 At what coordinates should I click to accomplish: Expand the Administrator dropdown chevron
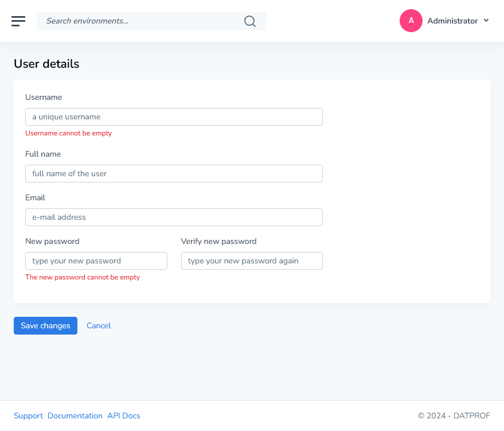pyautogui.click(x=486, y=21)
